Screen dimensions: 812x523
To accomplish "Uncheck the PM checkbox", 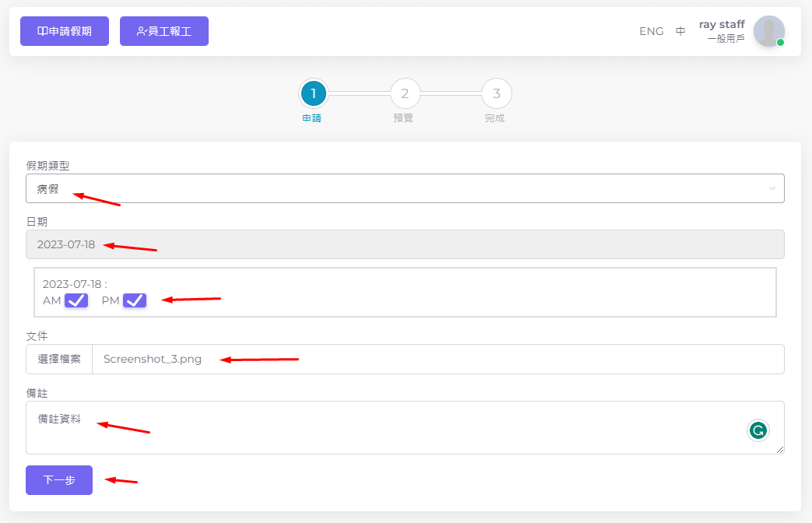I will (135, 300).
